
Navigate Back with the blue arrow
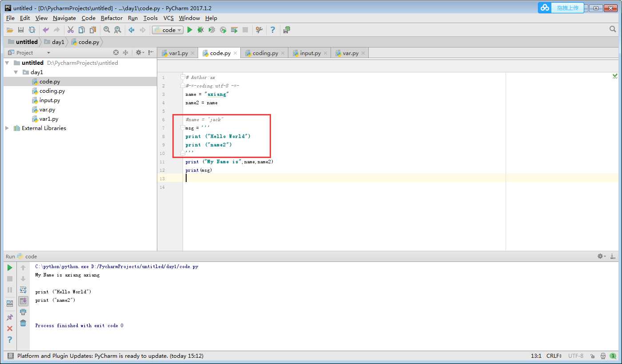coord(132,30)
